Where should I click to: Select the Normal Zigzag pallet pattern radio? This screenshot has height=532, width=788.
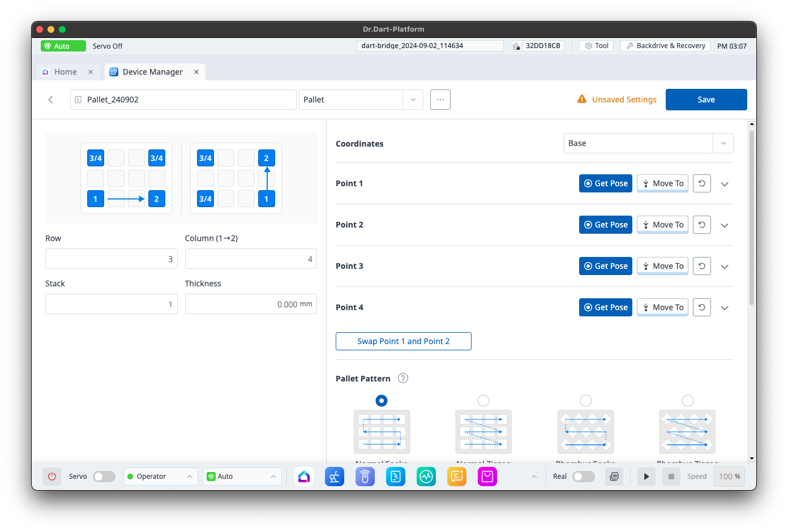point(483,401)
